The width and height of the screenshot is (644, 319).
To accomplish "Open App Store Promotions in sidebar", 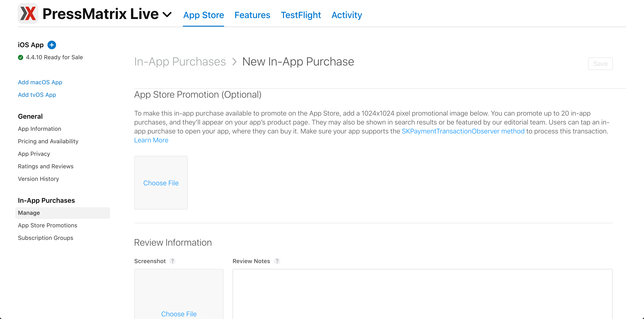I will click(x=47, y=225).
